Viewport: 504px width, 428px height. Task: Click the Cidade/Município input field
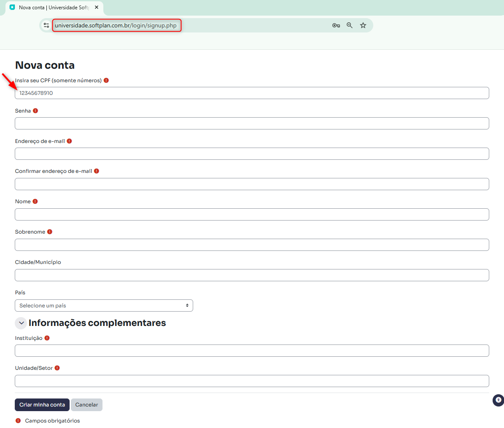click(x=252, y=275)
